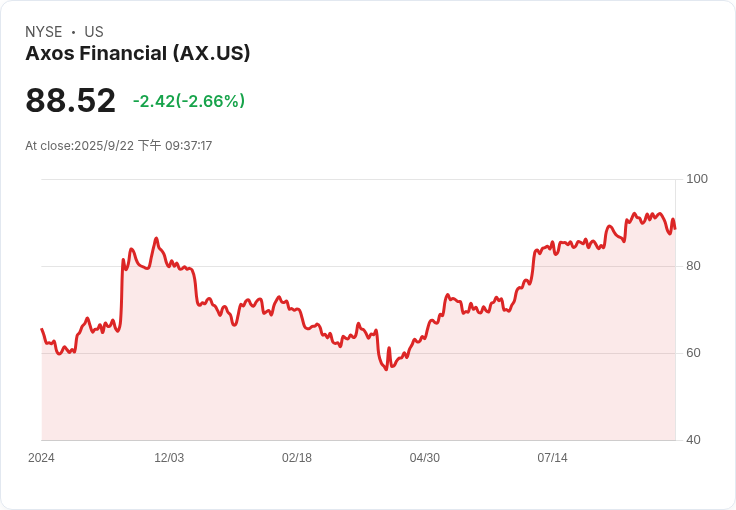
Task: Click the NYSE exchange label
Action: point(43,32)
